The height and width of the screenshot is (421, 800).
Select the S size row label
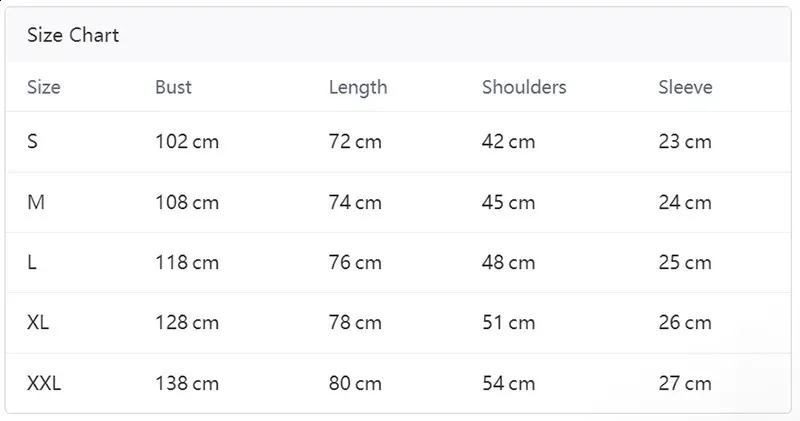(33, 142)
